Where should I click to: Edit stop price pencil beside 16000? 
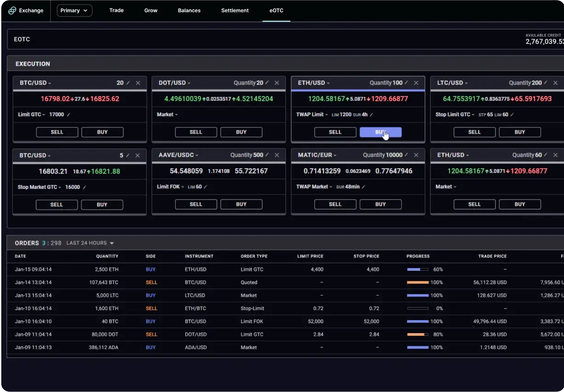click(85, 187)
